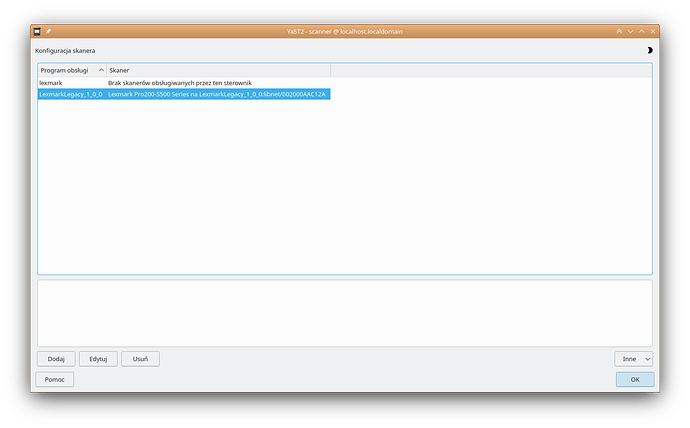The height and width of the screenshot is (428, 690).
Task: Confirm with the OK button
Action: 634,379
